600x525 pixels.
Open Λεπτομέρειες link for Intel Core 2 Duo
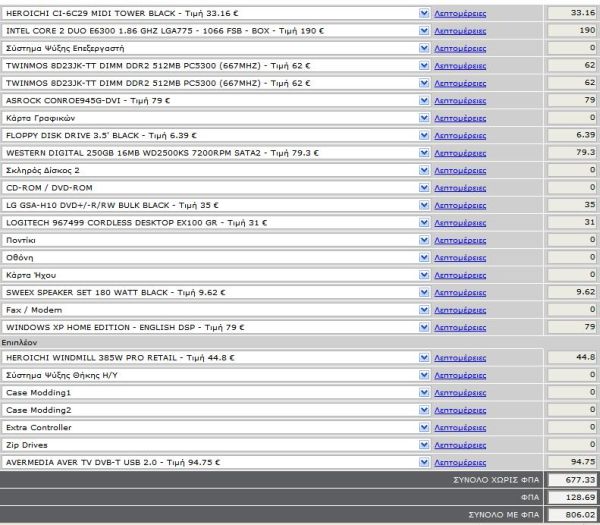click(x=460, y=31)
